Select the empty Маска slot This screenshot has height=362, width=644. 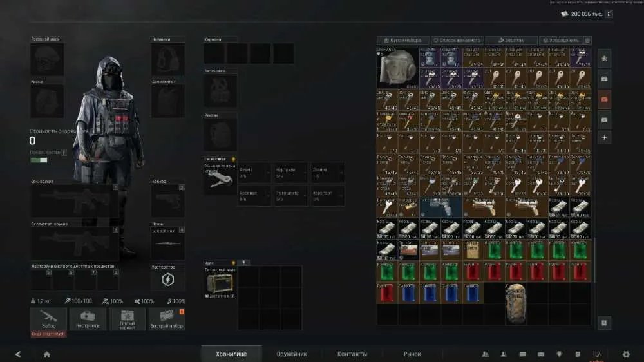point(47,102)
